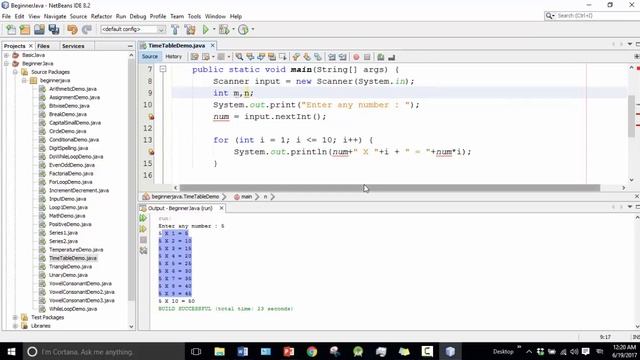Click the Build Project hammer icon

(x=175, y=29)
